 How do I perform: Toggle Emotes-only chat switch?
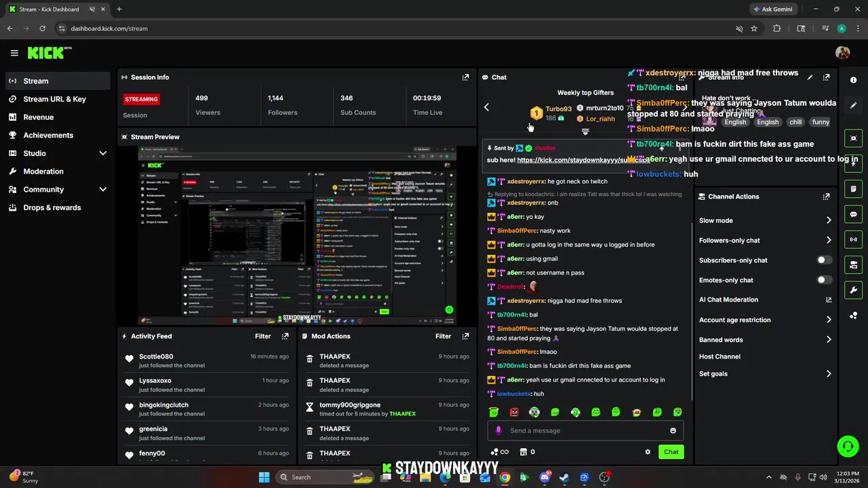(824, 280)
